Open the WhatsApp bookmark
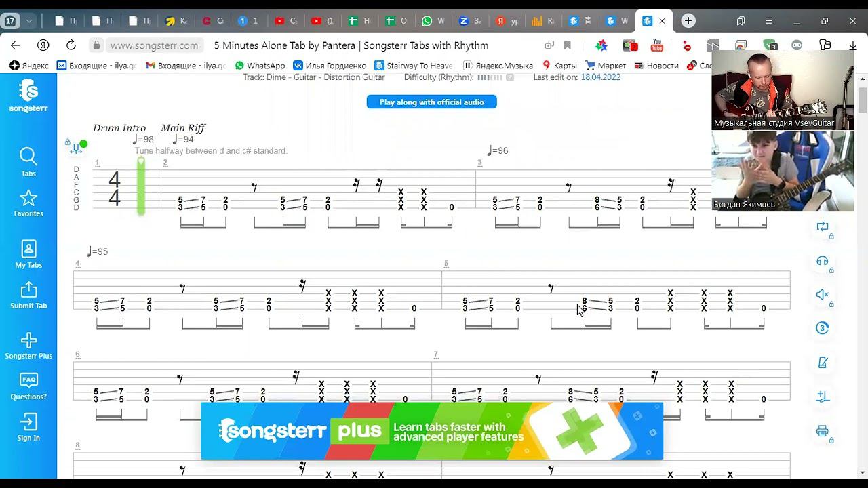868x488 pixels. [x=260, y=66]
